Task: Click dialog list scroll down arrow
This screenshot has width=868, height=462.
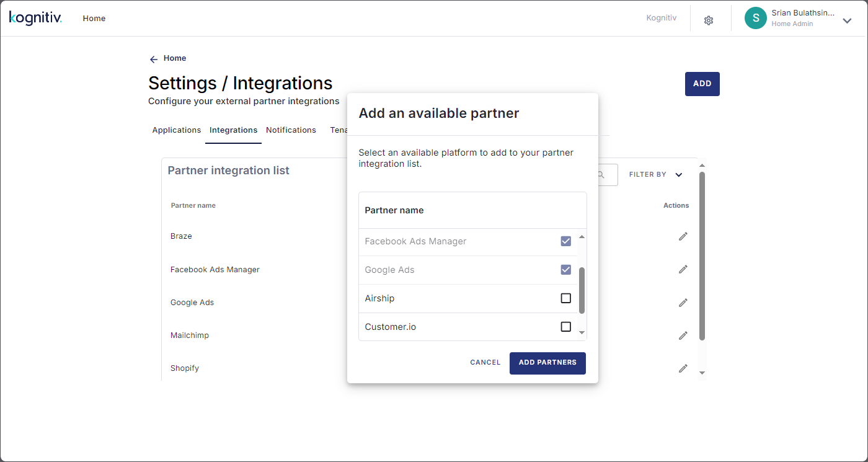Action: 582,333
